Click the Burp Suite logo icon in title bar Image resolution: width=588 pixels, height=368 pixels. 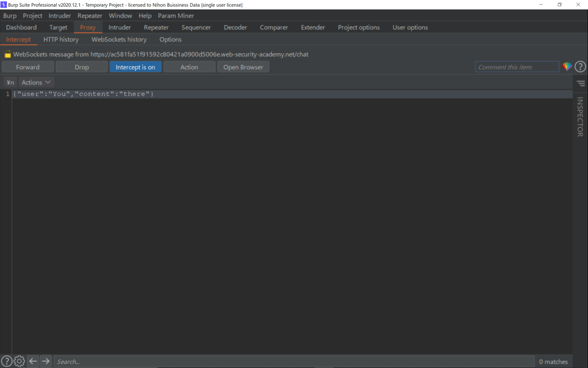(4, 4)
